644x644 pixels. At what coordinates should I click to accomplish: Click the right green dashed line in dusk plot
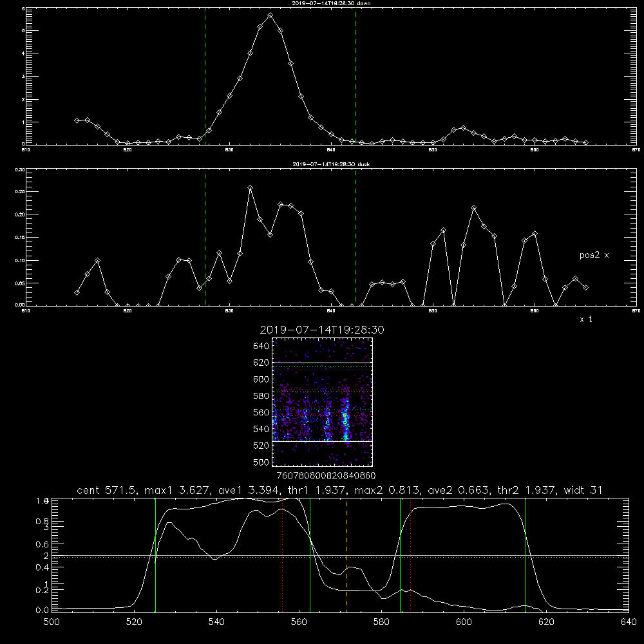(355, 237)
